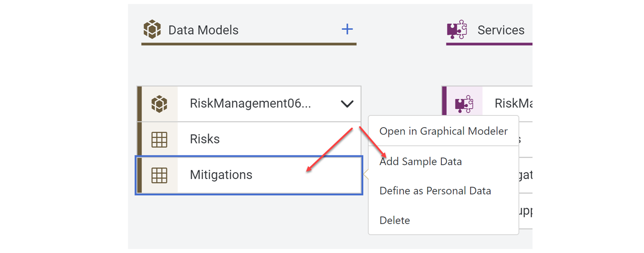The width and height of the screenshot is (644, 253).
Task: Click the RiskMa service puzzle icon
Action: coord(464,104)
